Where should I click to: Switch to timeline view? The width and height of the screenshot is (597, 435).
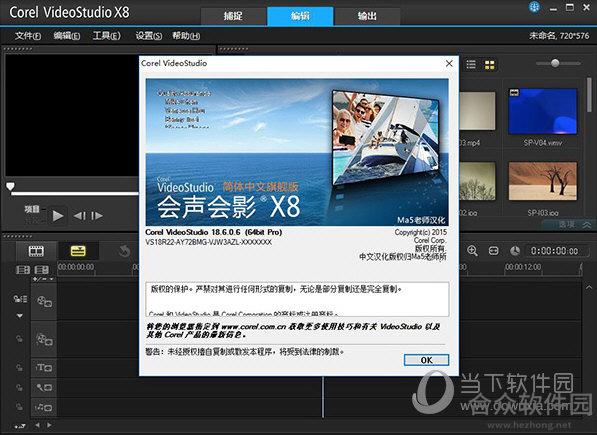tap(78, 251)
